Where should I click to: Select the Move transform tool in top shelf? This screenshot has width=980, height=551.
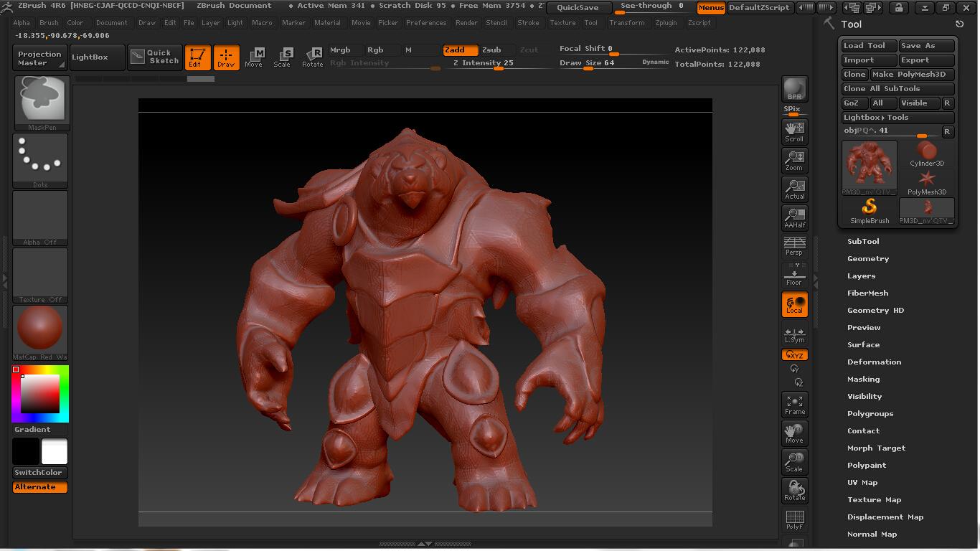254,57
